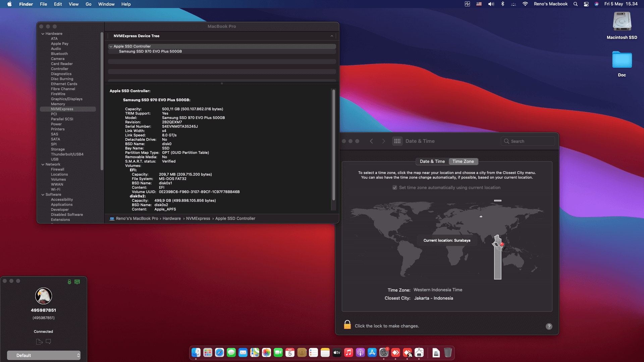Open file transfer in remote session window
Image resolution: width=644 pixels, height=362 pixels.
pyautogui.click(x=39, y=342)
